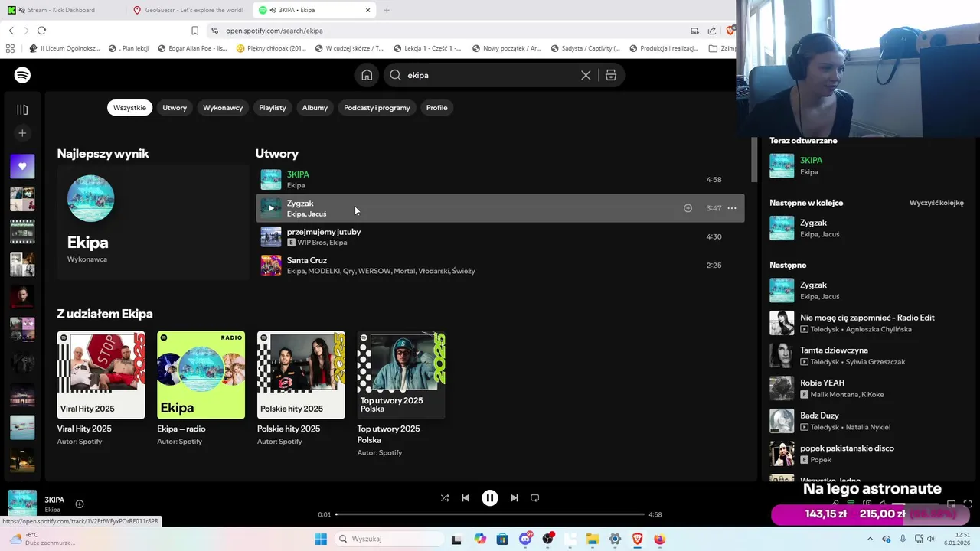
Task: Select the Utwory filter chip
Action: [x=175, y=108]
